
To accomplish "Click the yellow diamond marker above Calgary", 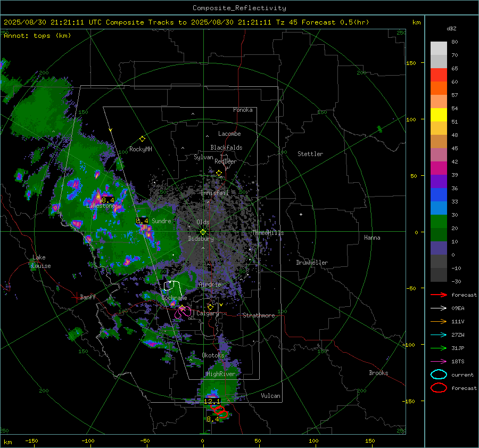I will click(210, 307).
